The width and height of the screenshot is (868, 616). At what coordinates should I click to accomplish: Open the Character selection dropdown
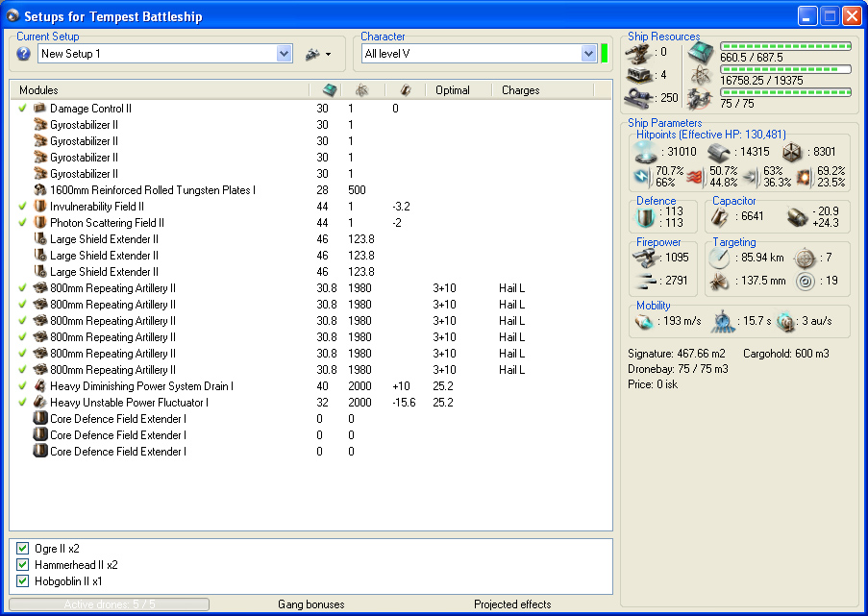coord(589,54)
